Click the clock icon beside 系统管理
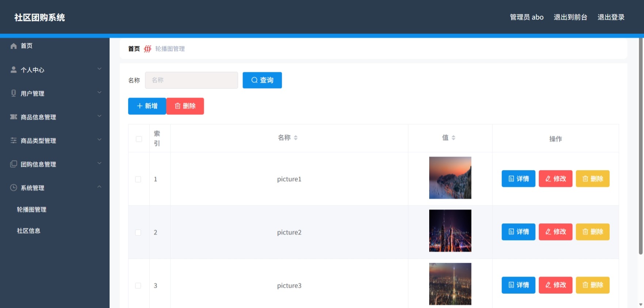The width and height of the screenshot is (644, 308). click(14, 188)
